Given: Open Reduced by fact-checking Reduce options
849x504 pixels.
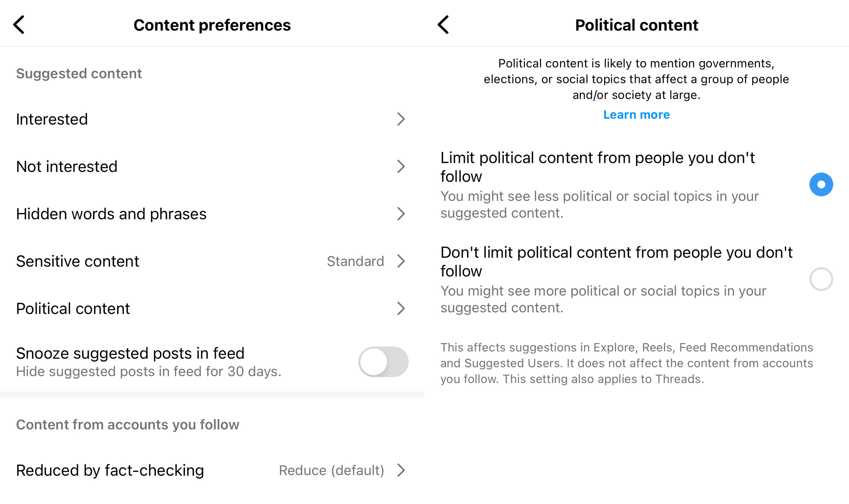Looking at the screenshot, I should point(212,470).
